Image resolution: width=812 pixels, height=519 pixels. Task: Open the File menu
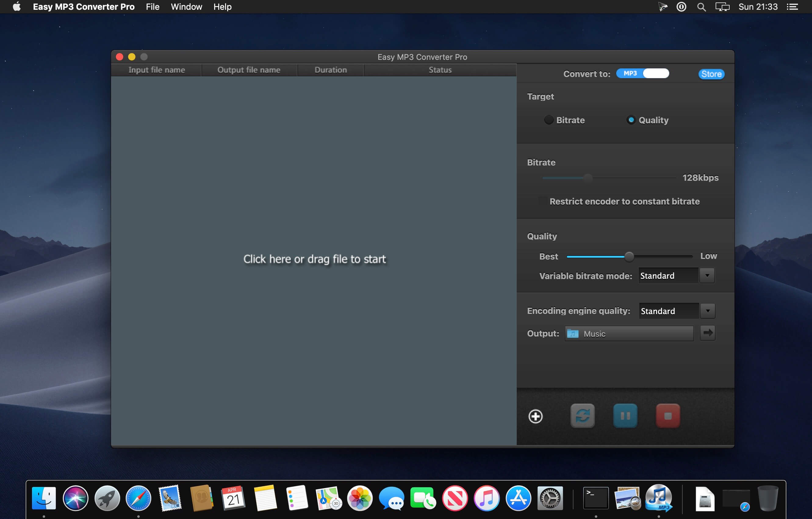point(153,7)
